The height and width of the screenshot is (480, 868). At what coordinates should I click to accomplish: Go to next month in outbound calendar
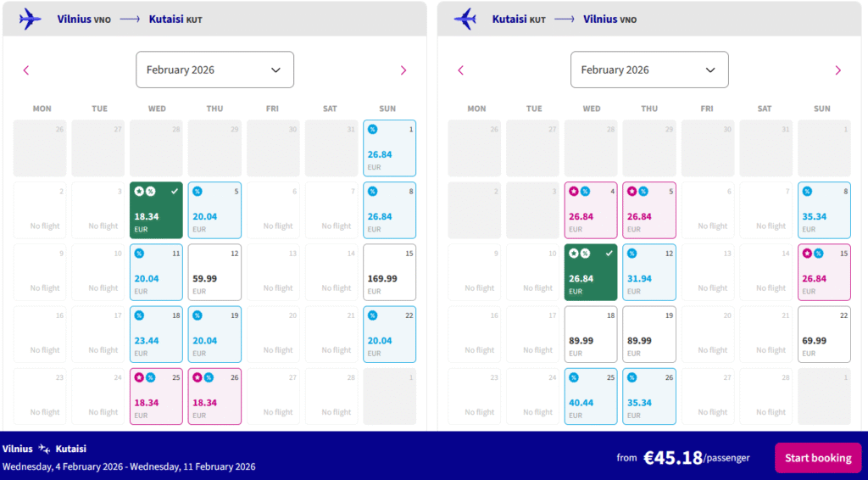pyautogui.click(x=403, y=70)
